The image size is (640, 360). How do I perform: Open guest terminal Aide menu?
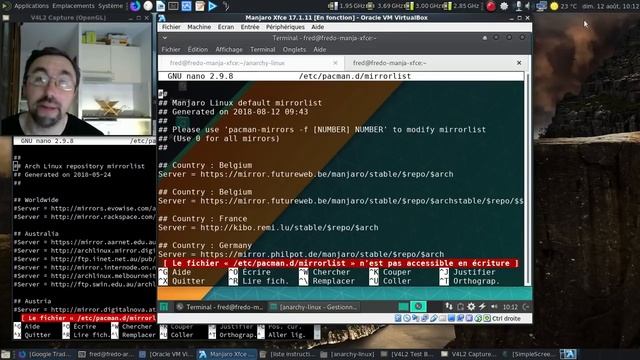[320, 49]
